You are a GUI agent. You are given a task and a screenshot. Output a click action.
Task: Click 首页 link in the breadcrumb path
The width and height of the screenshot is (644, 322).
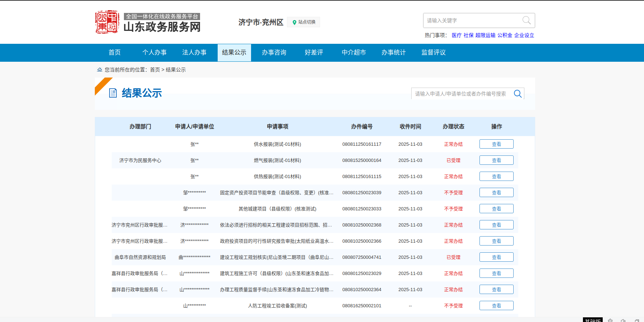tap(155, 70)
